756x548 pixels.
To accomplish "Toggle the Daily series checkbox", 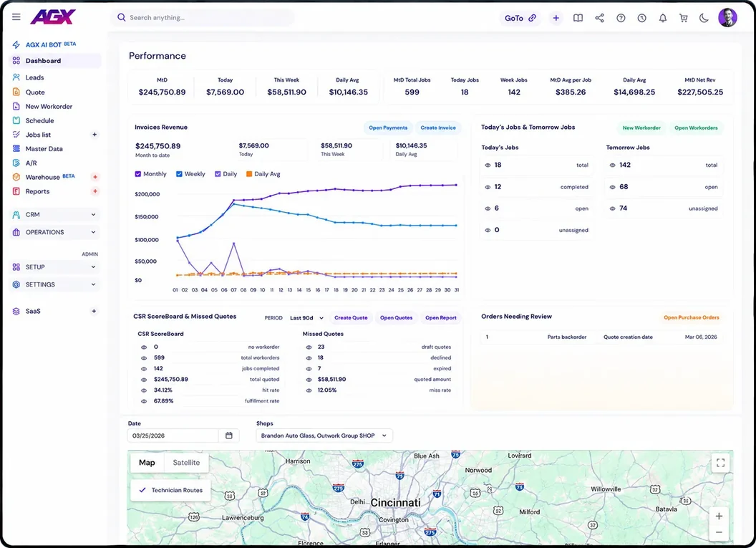I will point(218,174).
